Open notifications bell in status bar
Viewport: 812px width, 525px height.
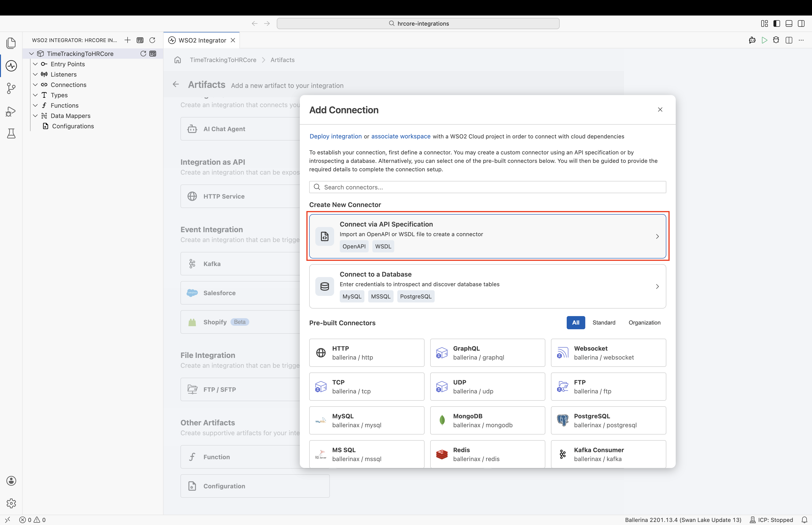[x=804, y=520]
